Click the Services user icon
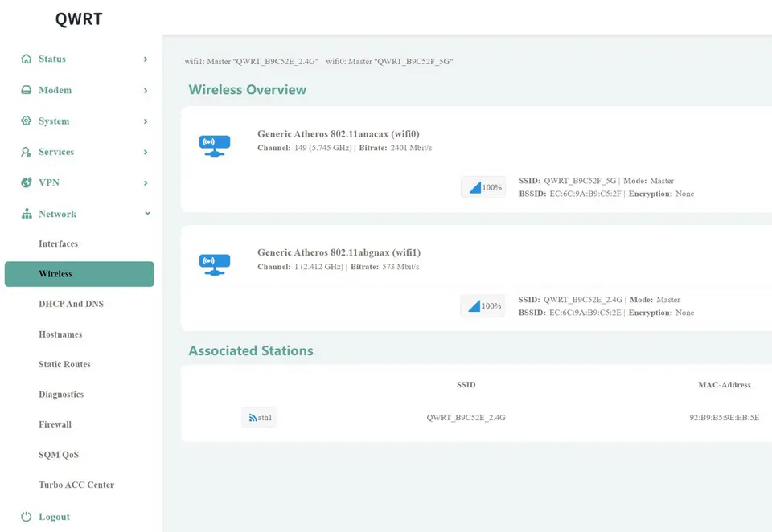The image size is (772, 532). pos(27,152)
